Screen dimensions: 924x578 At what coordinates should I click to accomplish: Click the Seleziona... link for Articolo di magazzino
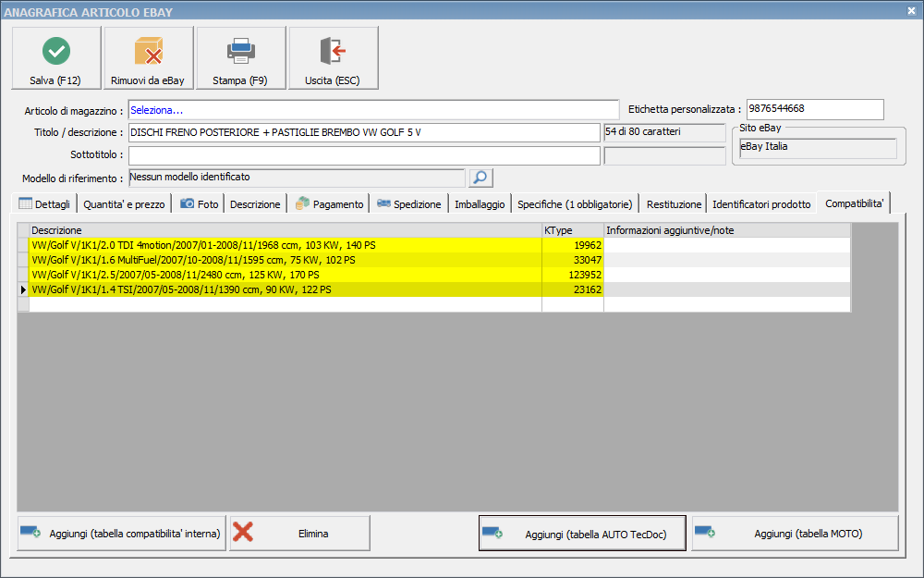click(x=157, y=110)
